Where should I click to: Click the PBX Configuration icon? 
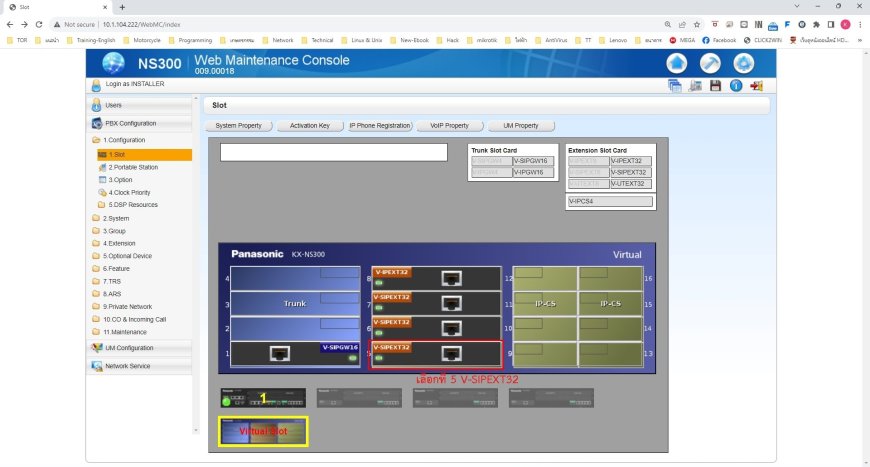(x=97, y=123)
